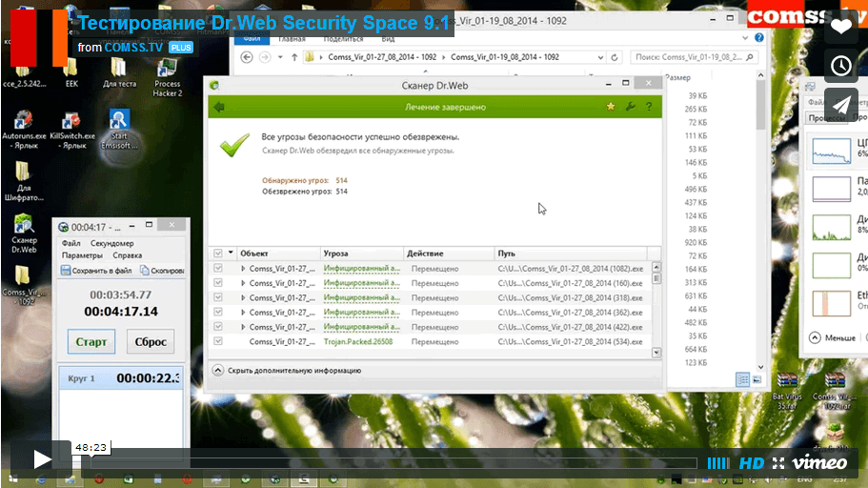This screenshot has height=488, width=868.
Task: Adjust the video player volume bars
Action: pyautogui.click(x=718, y=463)
